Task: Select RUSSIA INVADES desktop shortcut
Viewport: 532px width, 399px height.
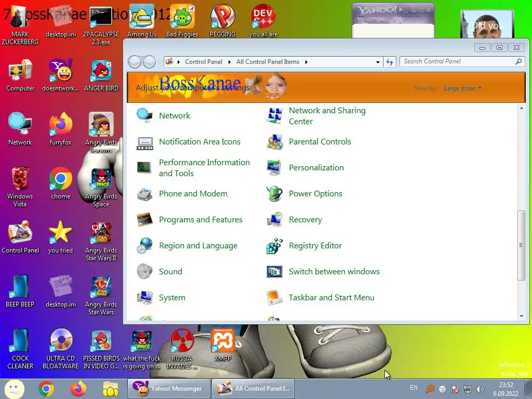Action: pos(182,349)
